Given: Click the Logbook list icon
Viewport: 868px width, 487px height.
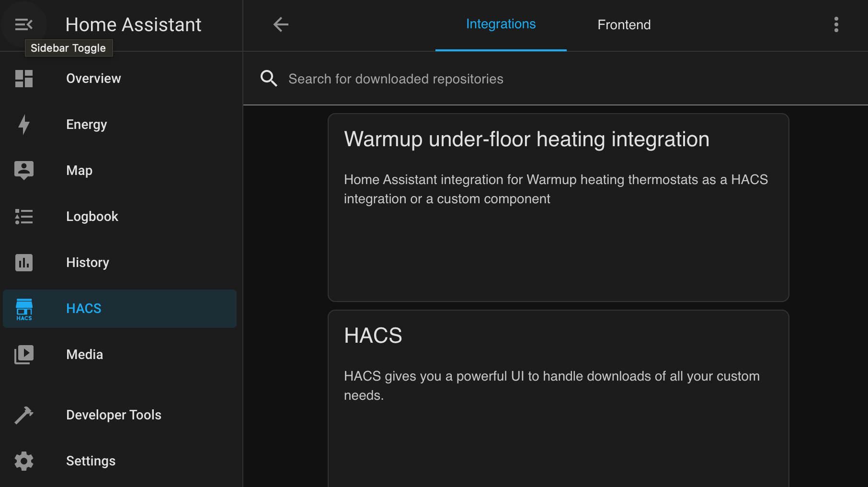Looking at the screenshot, I should coord(23,217).
